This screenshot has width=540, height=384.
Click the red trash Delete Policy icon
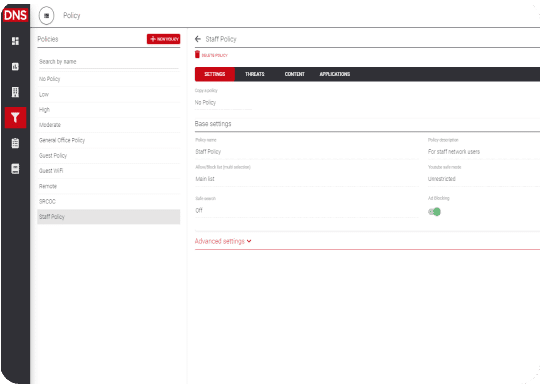coord(197,54)
